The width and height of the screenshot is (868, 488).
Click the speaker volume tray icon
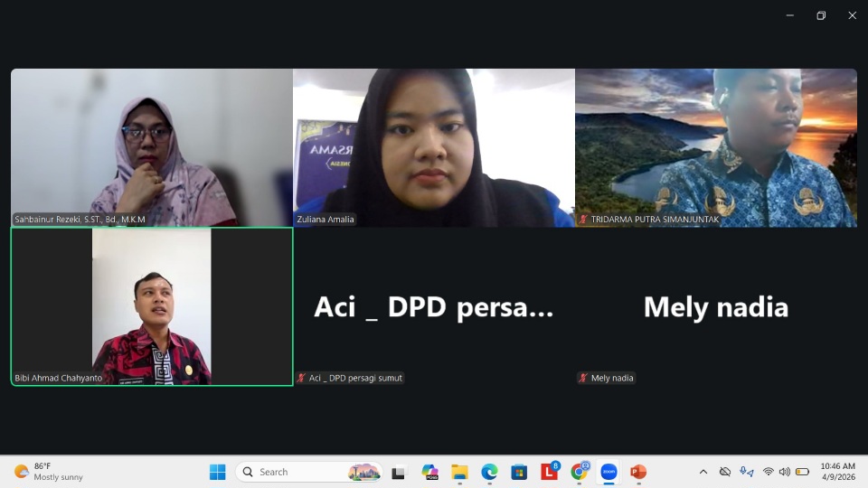click(x=785, y=472)
